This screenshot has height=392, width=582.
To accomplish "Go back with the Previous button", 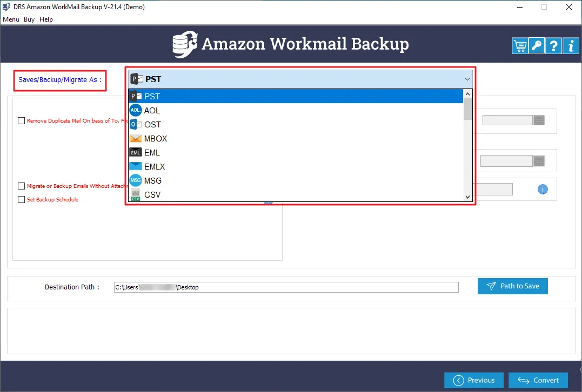I will 473,380.
